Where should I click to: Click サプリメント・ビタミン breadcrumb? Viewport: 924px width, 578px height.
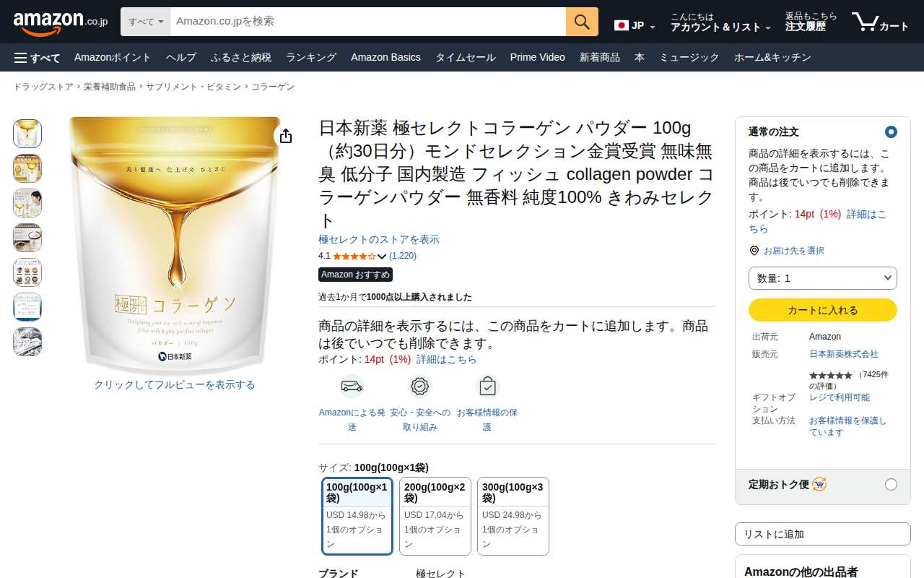tap(193, 87)
